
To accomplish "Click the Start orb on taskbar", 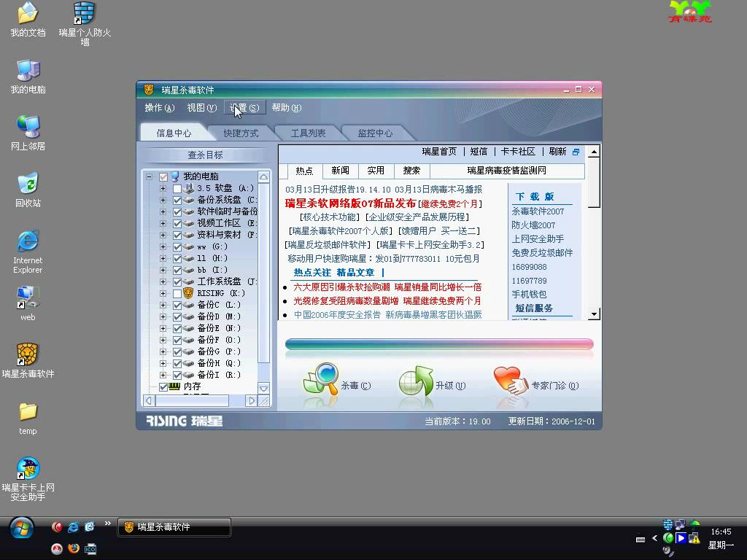I will 21,528.
